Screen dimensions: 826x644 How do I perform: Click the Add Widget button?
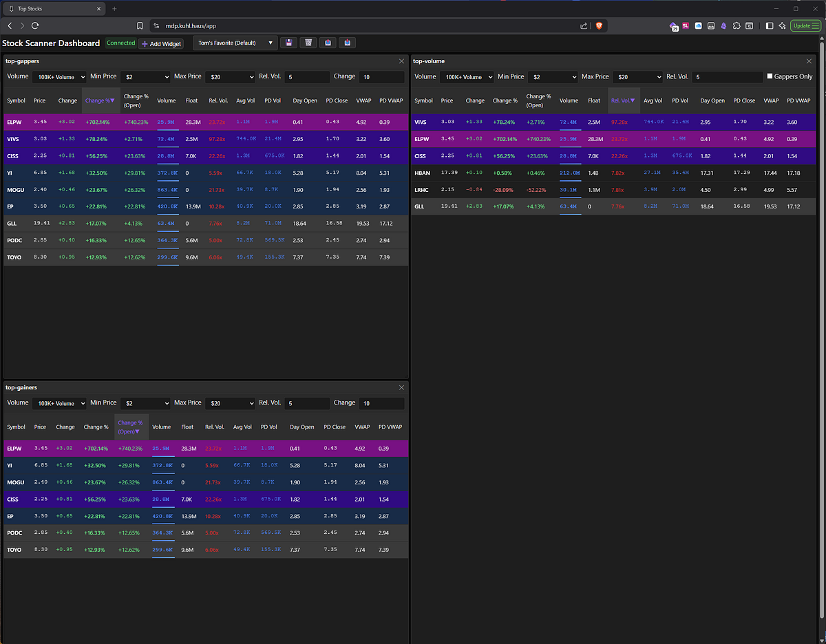coord(161,43)
